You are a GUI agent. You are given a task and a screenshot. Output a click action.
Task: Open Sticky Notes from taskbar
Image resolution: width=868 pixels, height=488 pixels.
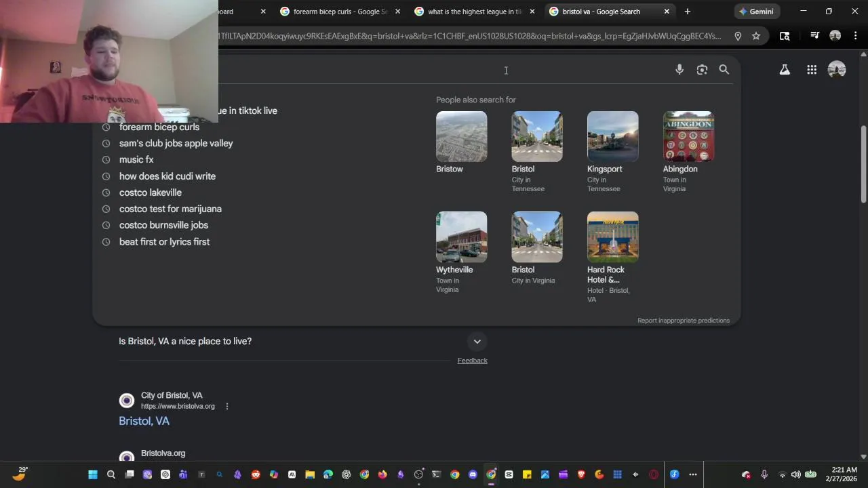click(527, 474)
